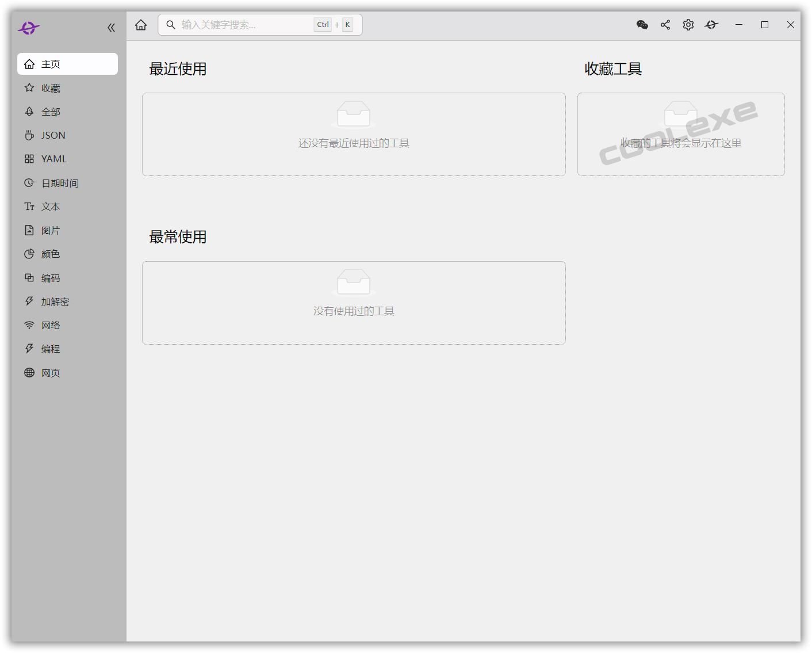
Task: Open the 文本 text tools section
Action: 50,206
